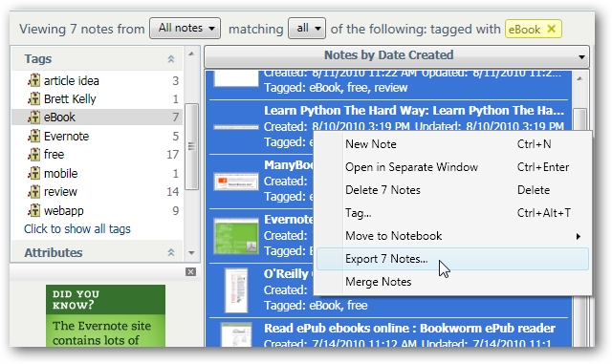
Task: Click the article idea tag icon
Action: pos(34,80)
